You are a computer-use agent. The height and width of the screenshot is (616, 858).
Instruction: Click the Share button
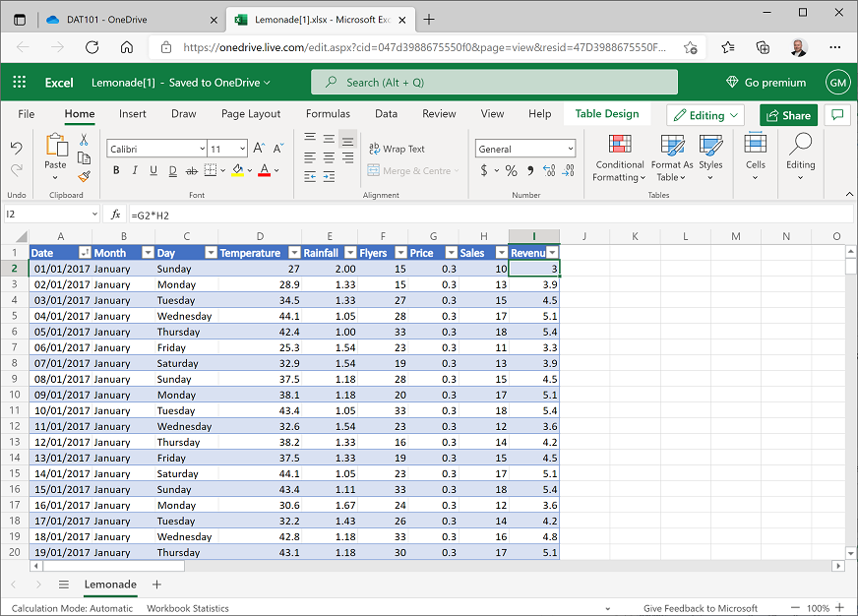[787, 115]
